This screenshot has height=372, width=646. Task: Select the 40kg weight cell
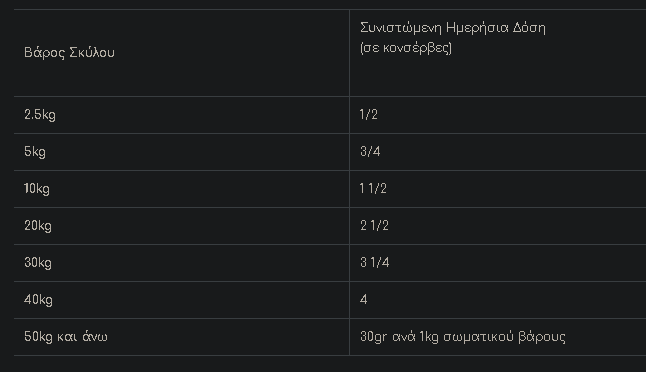point(181,300)
